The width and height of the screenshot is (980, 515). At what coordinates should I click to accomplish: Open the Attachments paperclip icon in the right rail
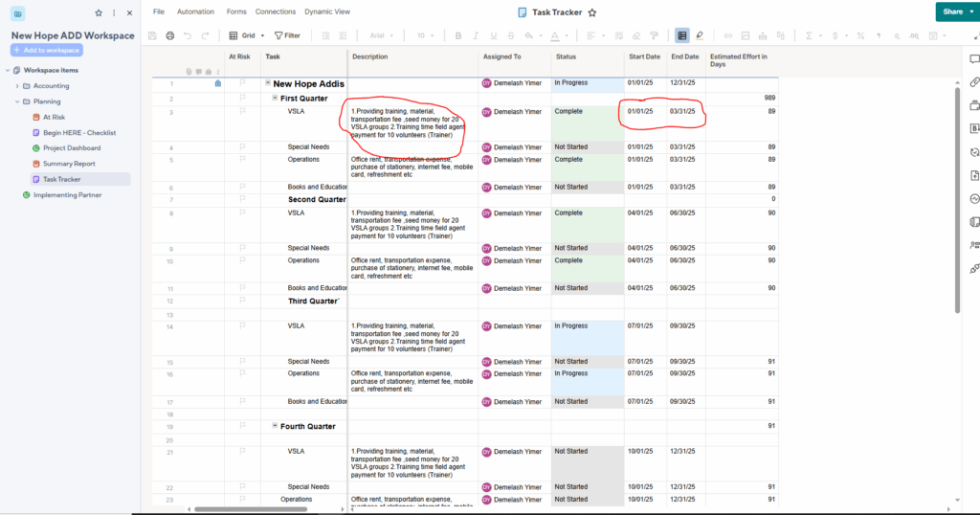pos(974,82)
